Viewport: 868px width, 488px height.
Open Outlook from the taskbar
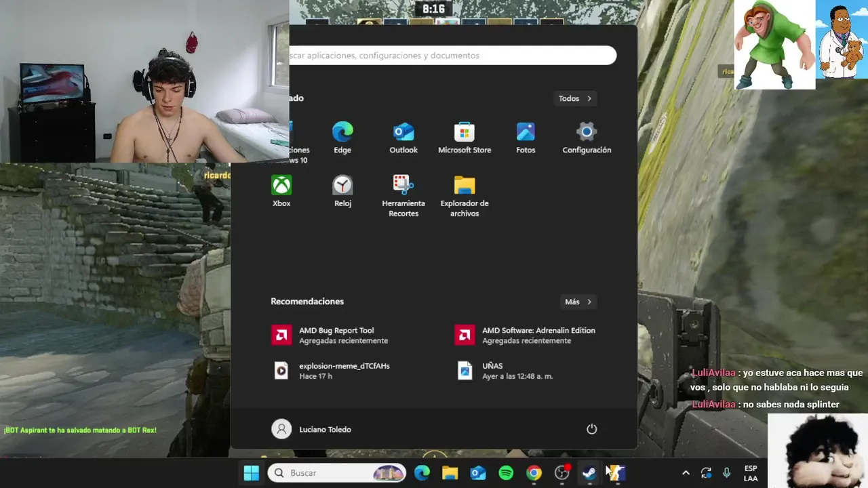click(x=478, y=472)
